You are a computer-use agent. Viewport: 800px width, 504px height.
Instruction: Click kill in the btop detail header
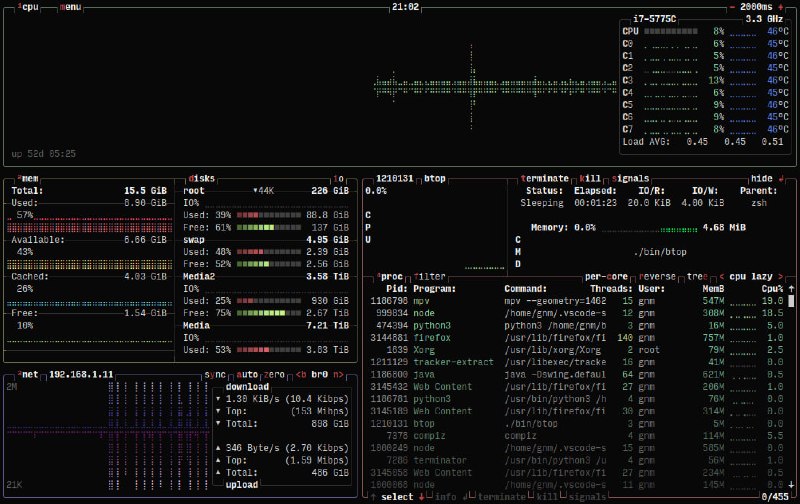590,179
